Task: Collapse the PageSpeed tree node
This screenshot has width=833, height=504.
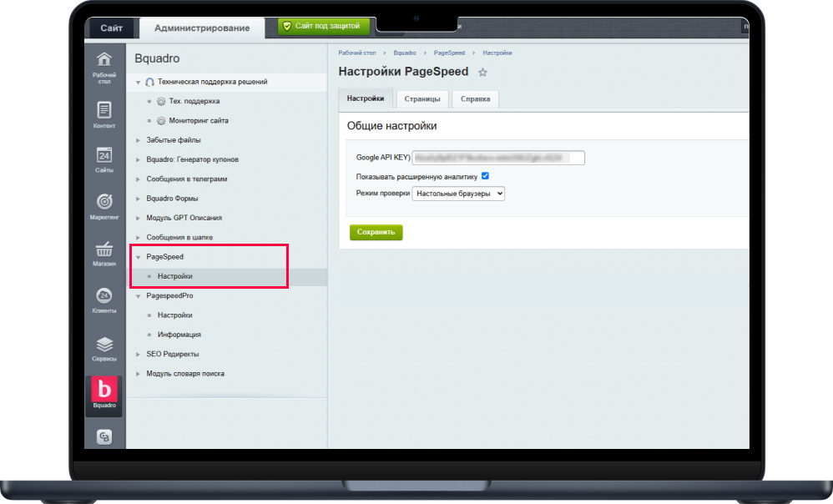Action: 138,257
